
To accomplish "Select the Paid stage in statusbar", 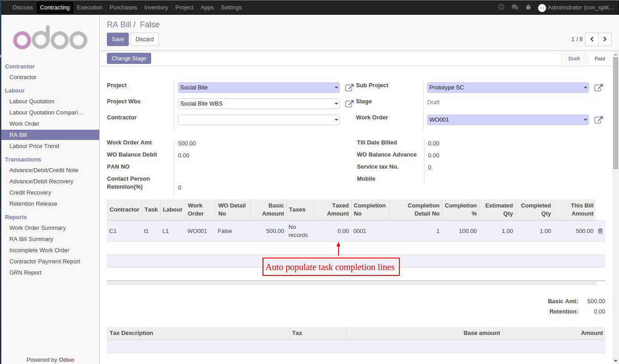I will click(x=599, y=59).
